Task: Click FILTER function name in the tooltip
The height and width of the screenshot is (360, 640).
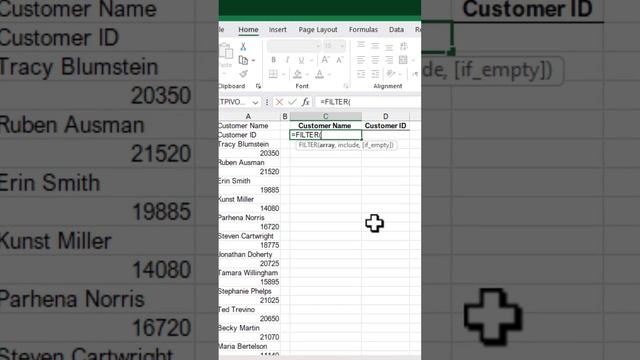Action: 308,145
